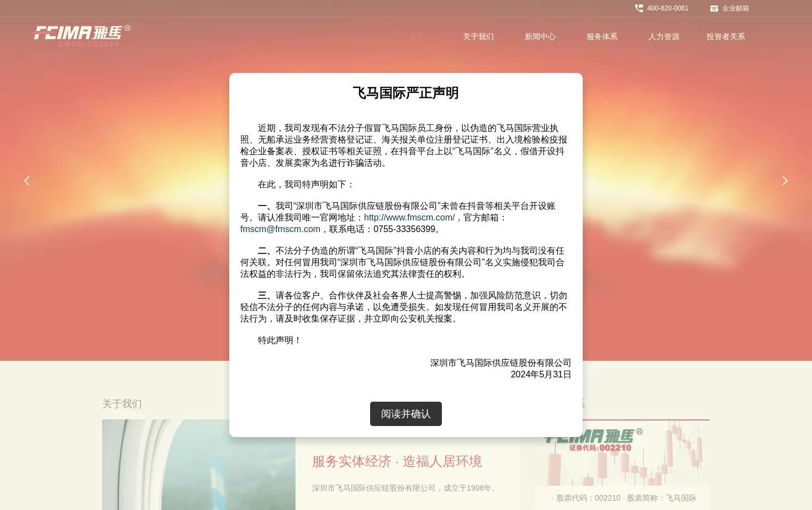Image resolution: width=812 pixels, height=510 pixels.
Task: Click the 在此，我司特声明如下： line
Action: click(x=307, y=185)
